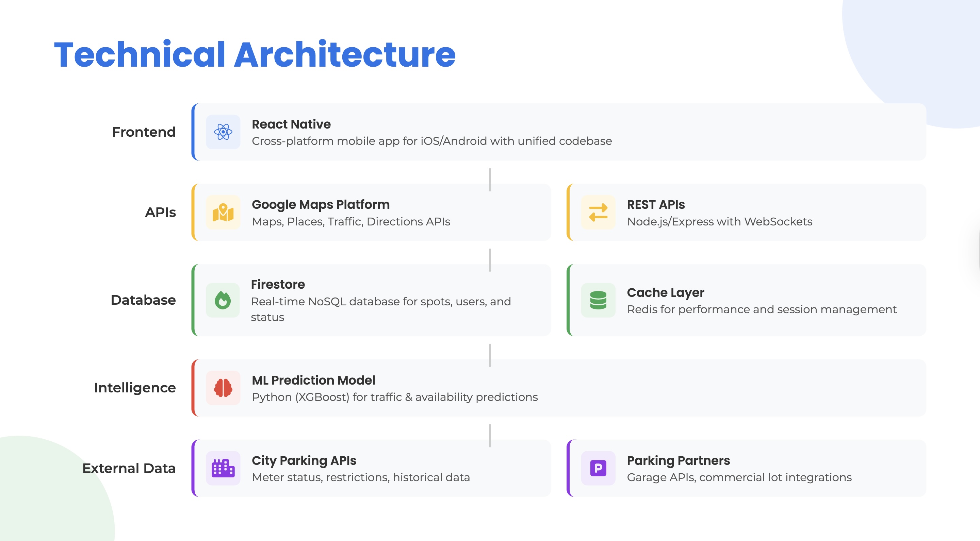Click the Node.js/Express with WebSockets text
The width and height of the screenshot is (980, 541).
[x=719, y=221]
